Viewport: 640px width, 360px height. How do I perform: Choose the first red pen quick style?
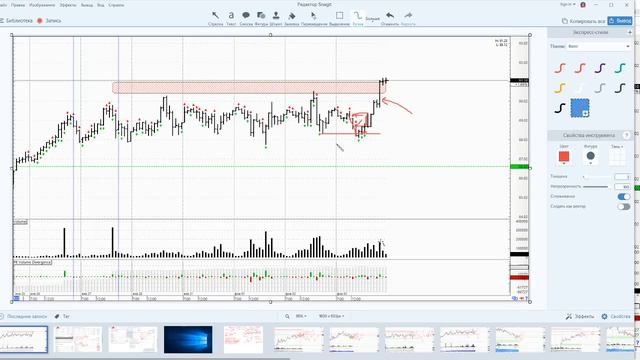pyautogui.click(x=560, y=68)
